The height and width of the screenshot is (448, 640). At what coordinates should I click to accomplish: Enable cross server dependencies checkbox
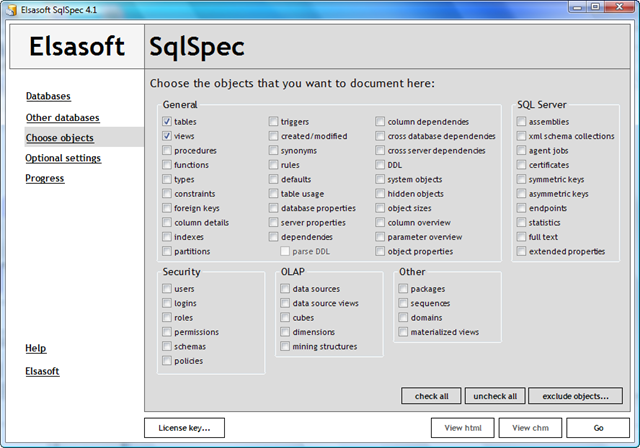(380, 150)
